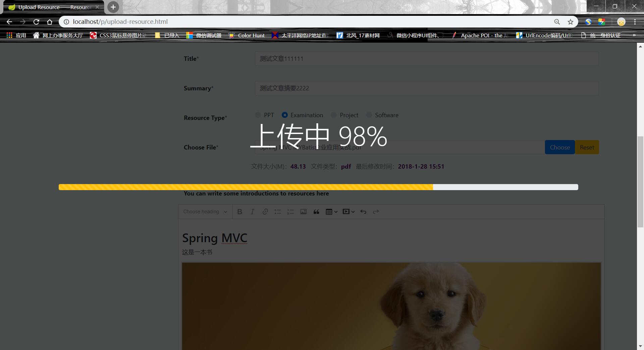Open the Apache POI bookmark
This screenshot has width=644, height=350.
[x=480, y=35]
